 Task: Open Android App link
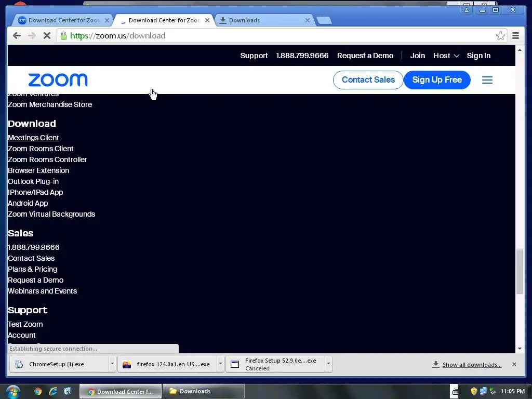point(28,203)
